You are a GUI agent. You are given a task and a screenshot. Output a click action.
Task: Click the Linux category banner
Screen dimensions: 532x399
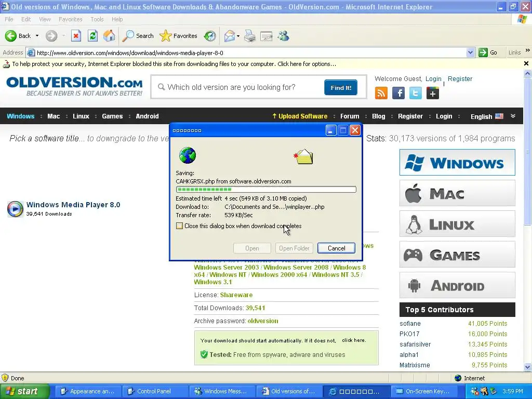[x=457, y=223]
